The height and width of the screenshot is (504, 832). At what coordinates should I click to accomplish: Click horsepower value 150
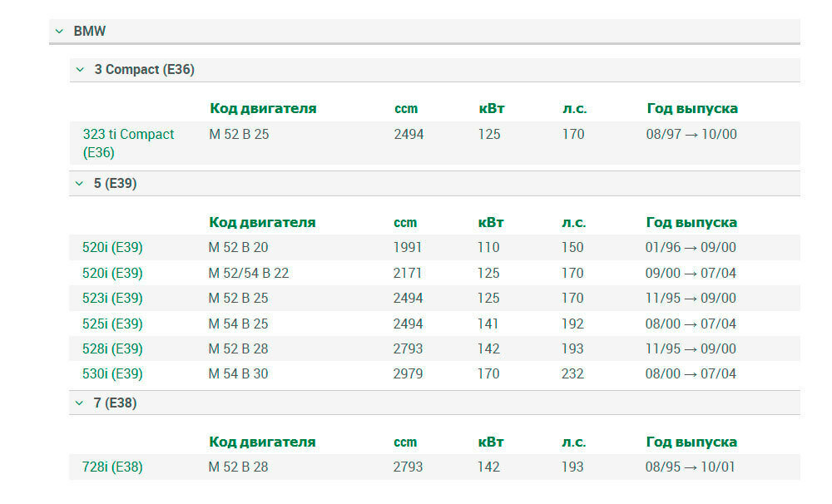click(572, 247)
